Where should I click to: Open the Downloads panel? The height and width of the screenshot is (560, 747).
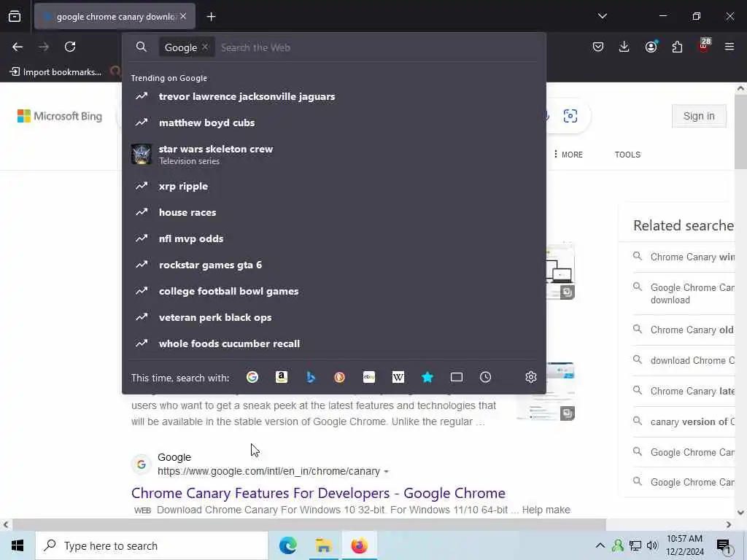[x=624, y=47]
